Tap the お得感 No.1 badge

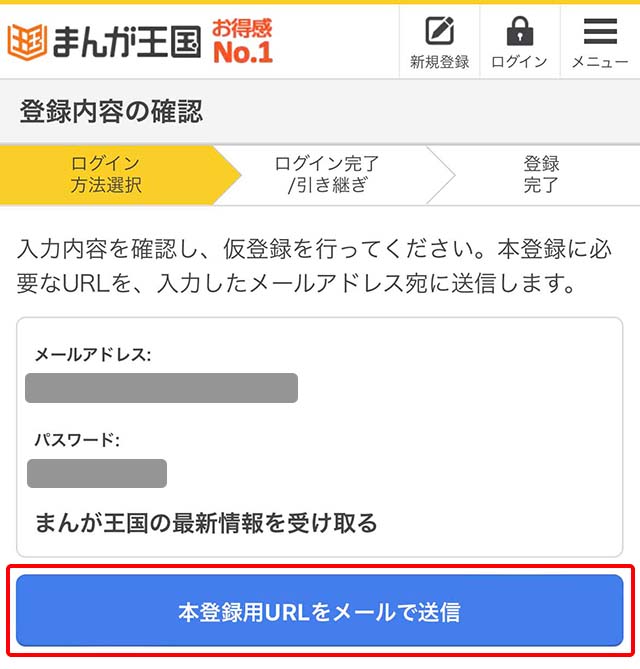click(x=242, y=39)
